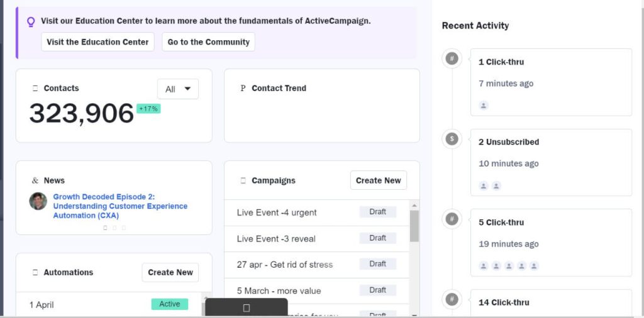Click the 10 minutes ago timestamp
This screenshot has height=318, width=644.
click(x=508, y=164)
